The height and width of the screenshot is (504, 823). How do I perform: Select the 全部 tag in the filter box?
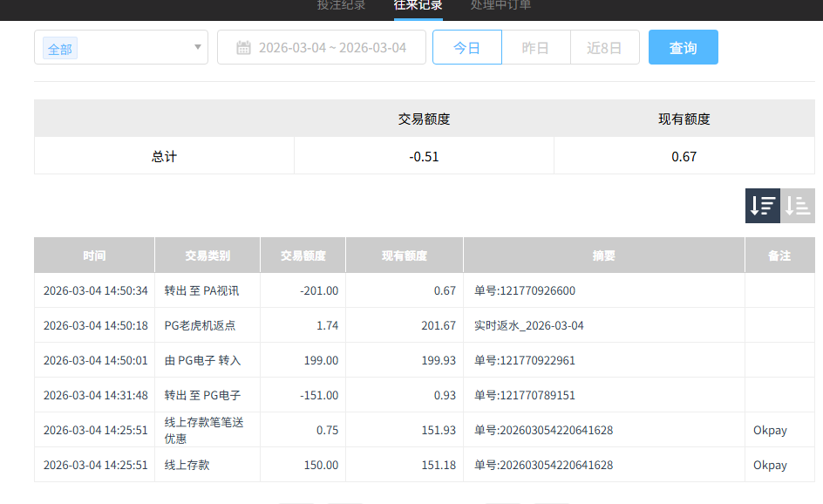(60, 49)
